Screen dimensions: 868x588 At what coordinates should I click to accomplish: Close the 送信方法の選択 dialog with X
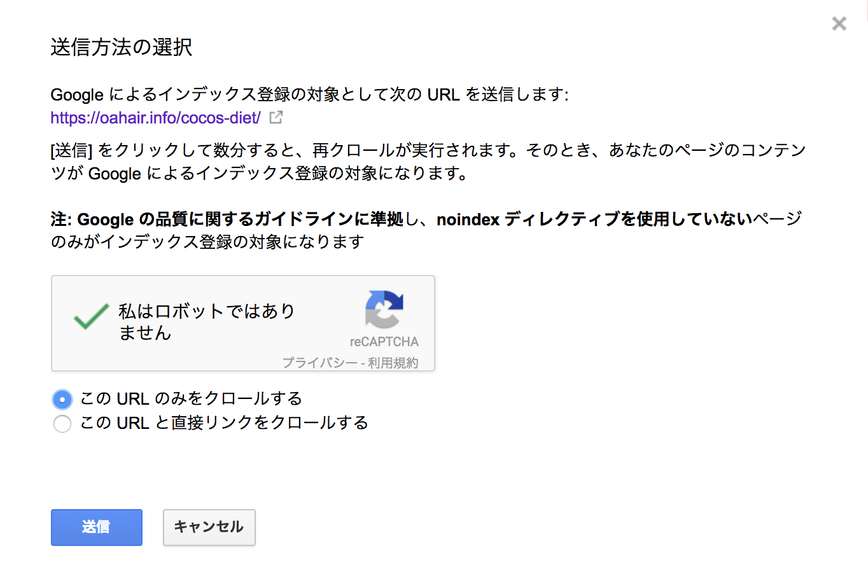(x=839, y=24)
